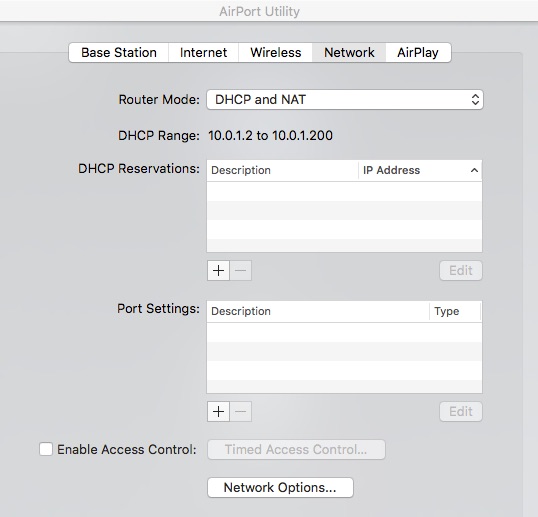This screenshot has width=538, height=517.
Task: Remove DHCP reservation using minus icon
Action: (241, 270)
